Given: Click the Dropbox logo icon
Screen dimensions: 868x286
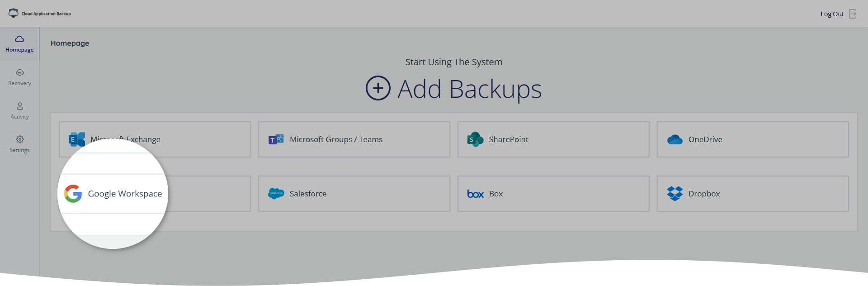Looking at the screenshot, I should pyautogui.click(x=675, y=194).
